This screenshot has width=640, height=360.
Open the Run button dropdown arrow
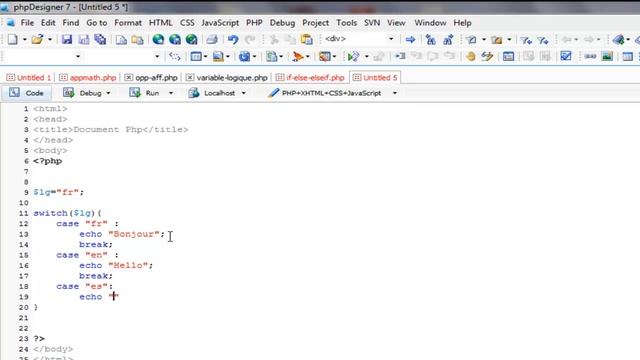click(171, 93)
